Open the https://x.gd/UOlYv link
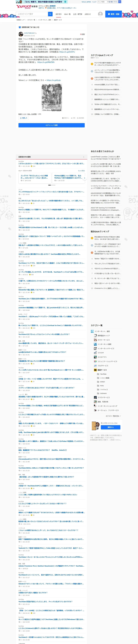Viewport: 138px width, 644px height. pyautogui.click(x=67, y=52)
